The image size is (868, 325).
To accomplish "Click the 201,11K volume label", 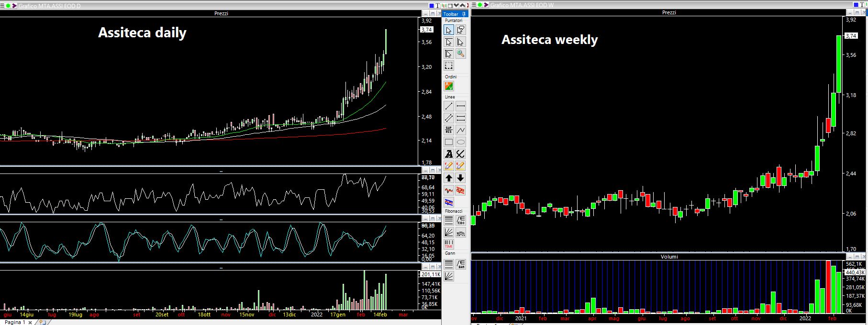I will (431, 274).
